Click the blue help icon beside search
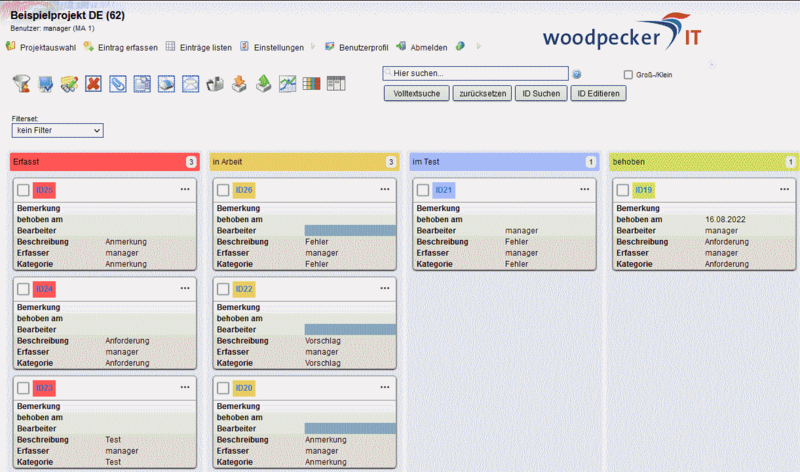This screenshot has height=472, width=800. point(577,74)
